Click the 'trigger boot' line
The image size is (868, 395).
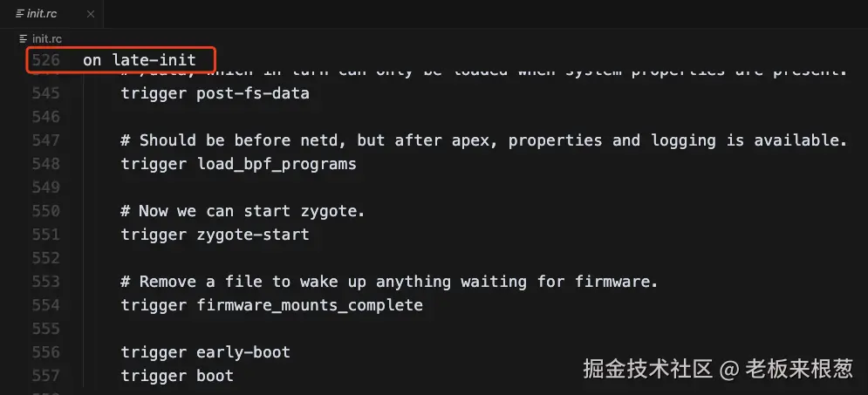click(x=177, y=376)
